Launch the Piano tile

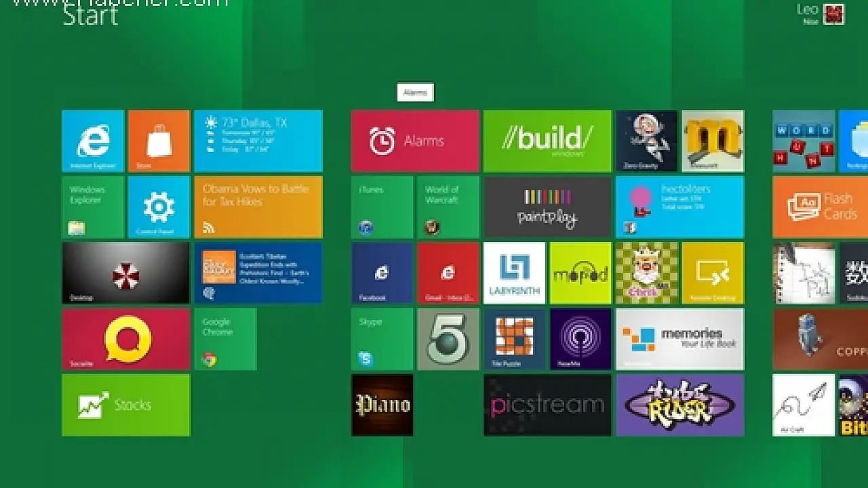coord(382,405)
